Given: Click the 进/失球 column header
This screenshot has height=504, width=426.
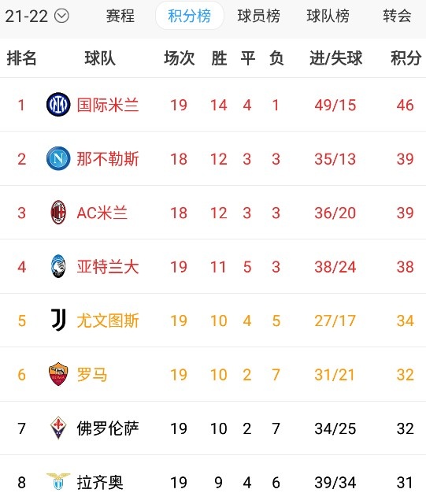Looking at the screenshot, I should click(x=336, y=58).
